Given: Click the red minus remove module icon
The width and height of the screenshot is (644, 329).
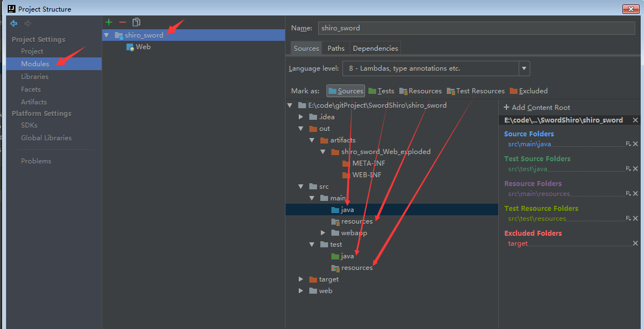Looking at the screenshot, I should point(123,22).
